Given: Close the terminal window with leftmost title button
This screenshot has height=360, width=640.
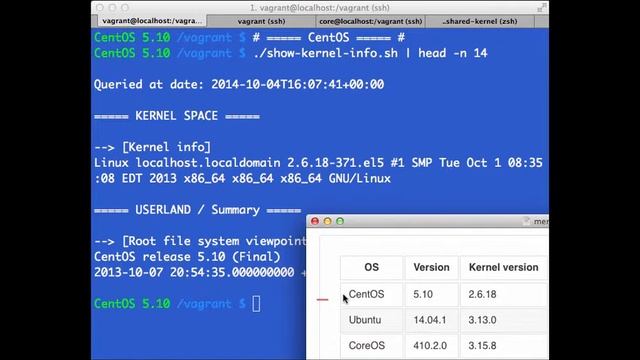Looking at the screenshot, I should [x=100, y=7].
